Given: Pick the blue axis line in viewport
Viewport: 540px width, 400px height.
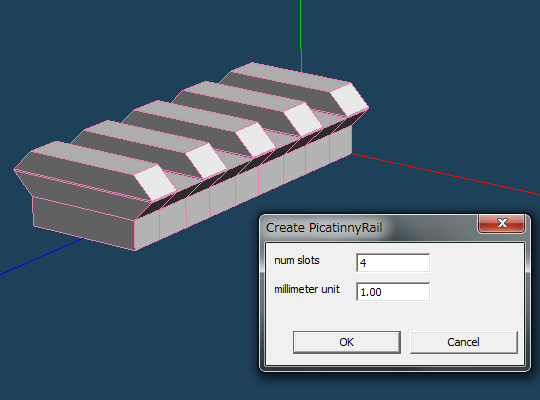Looking at the screenshot, I should (x=41, y=256).
